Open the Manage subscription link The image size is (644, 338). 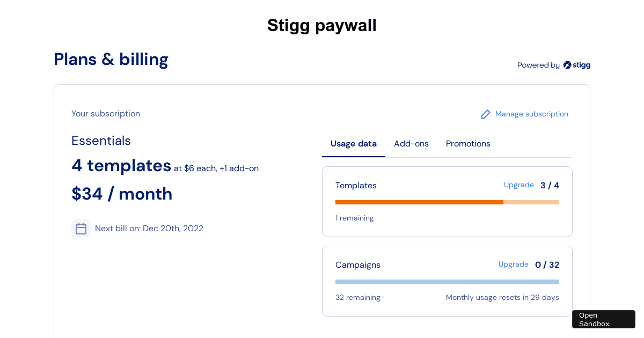[x=531, y=114]
